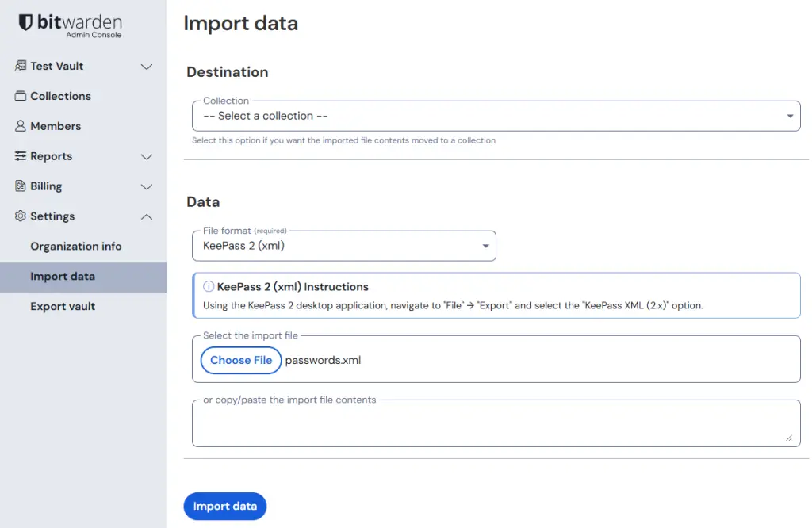Image resolution: width=812 pixels, height=528 pixels.
Task: Click the Billing icon in sidebar
Action: (21, 186)
